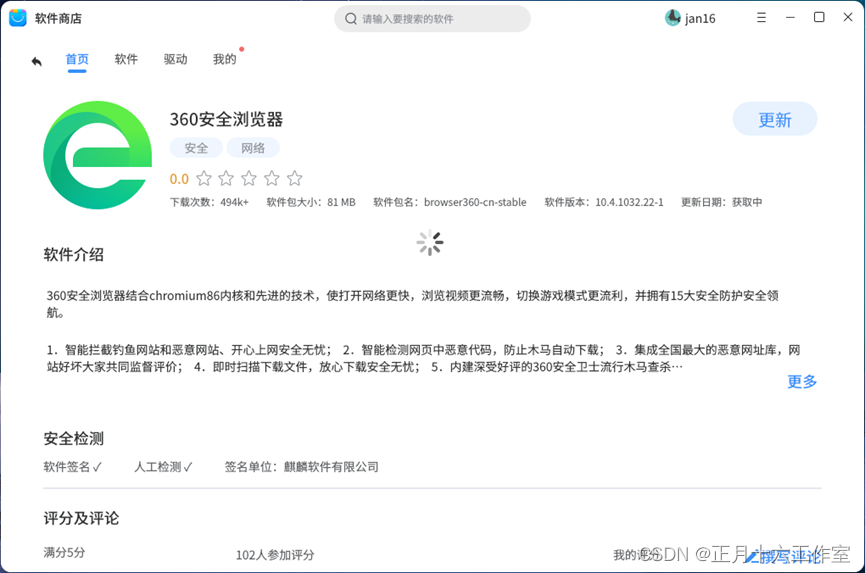This screenshot has width=865, height=573.
Task: Click the 人工检测 check entry
Action: point(163,467)
